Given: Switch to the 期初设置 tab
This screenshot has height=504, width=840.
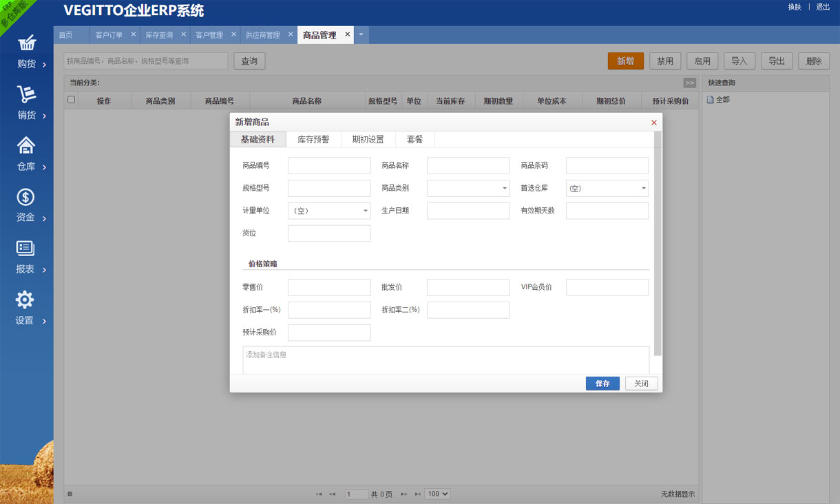Looking at the screenshot, I should pos(368,140).
